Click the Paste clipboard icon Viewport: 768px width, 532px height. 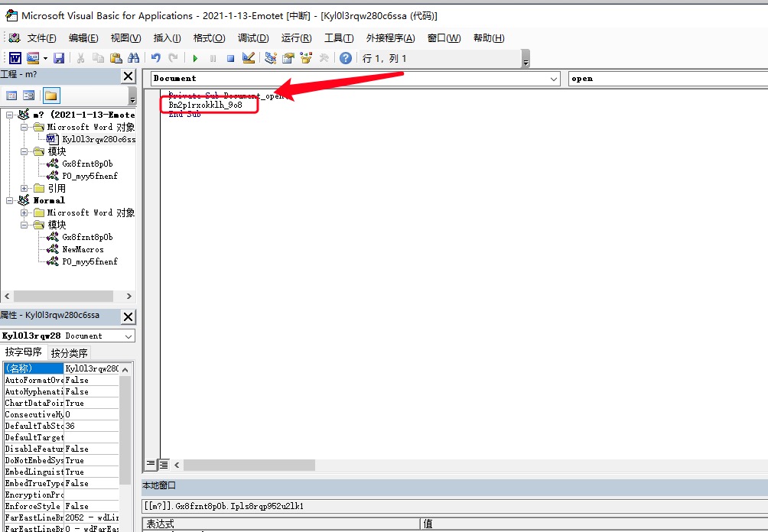point(116,58)
